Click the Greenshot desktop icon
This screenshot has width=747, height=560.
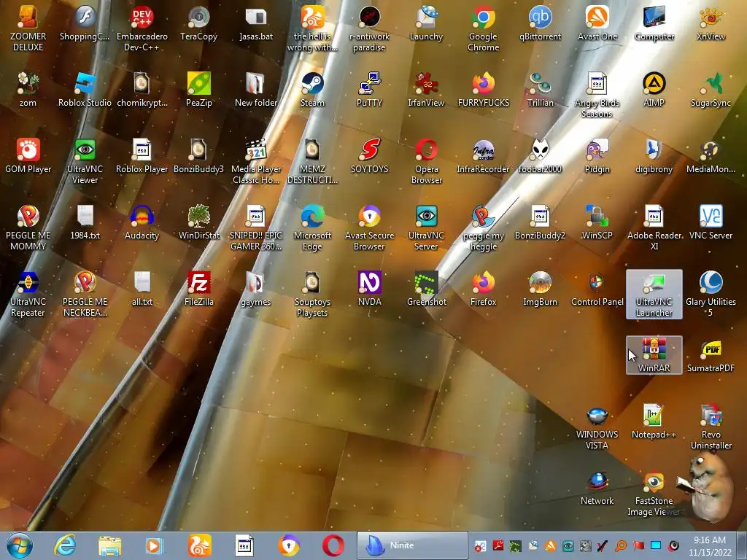point(426,289)
